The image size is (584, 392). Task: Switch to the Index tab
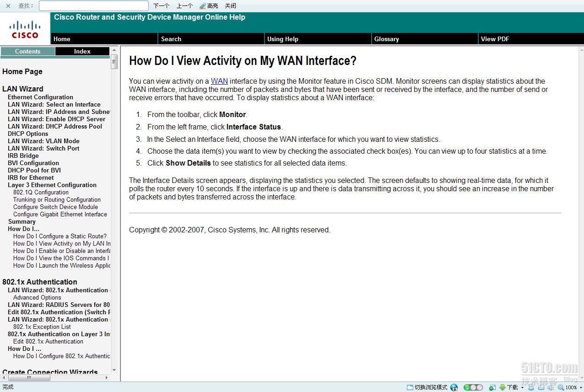point(82,51)
